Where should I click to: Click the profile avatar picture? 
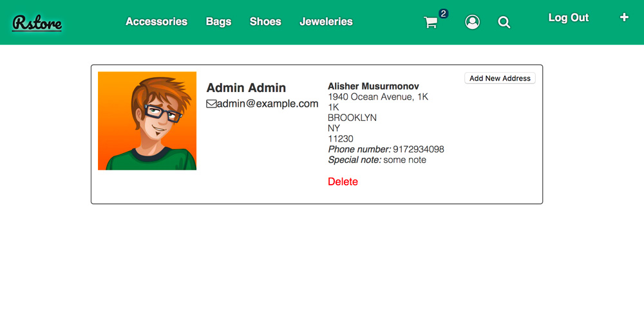[x=147, y=121]
